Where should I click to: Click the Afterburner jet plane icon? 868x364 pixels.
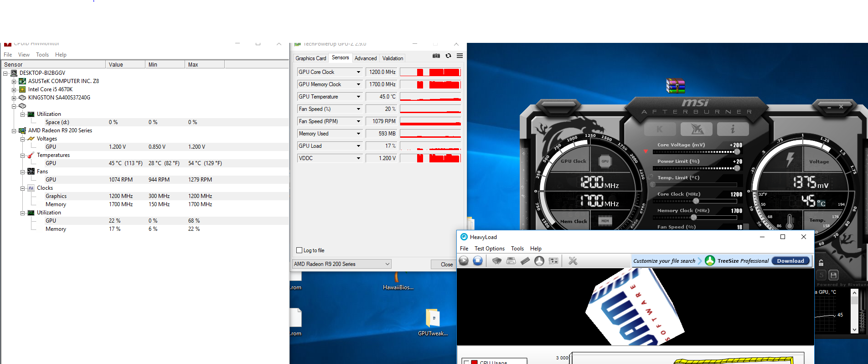click(697, 129)
